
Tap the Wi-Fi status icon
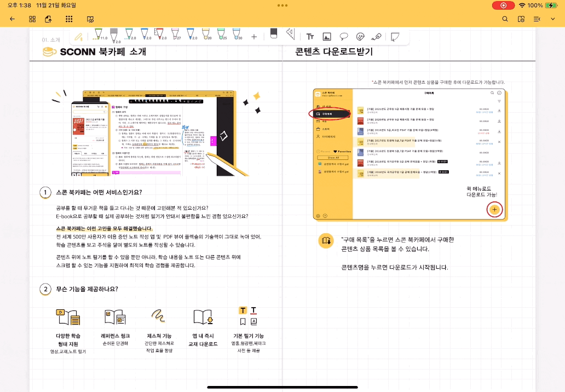coord(522,5)
